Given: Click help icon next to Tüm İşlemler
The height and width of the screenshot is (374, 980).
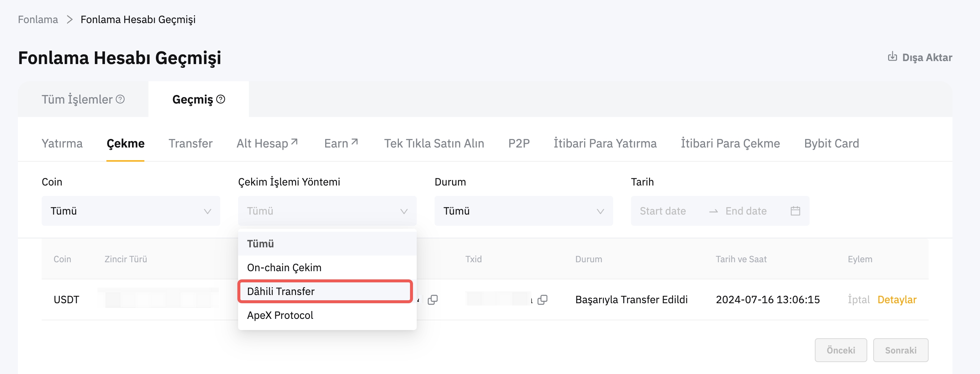Looking at the screenshot, I should coord(120,99).
